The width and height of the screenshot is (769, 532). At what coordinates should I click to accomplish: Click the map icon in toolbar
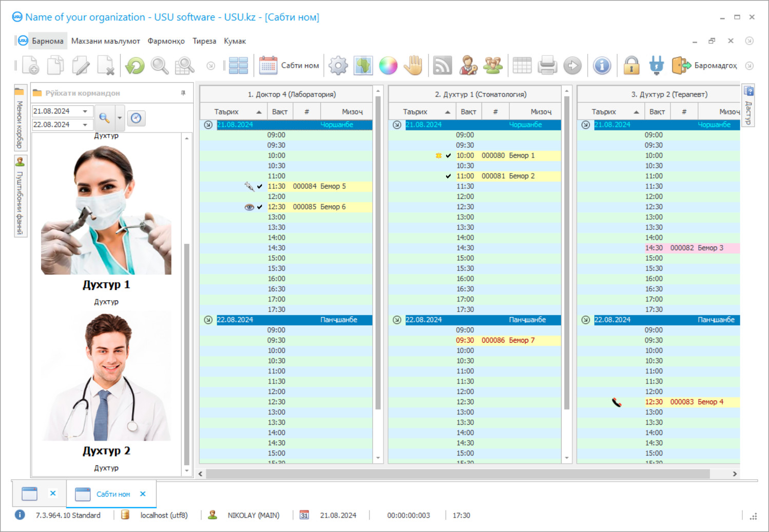[363, 65]
